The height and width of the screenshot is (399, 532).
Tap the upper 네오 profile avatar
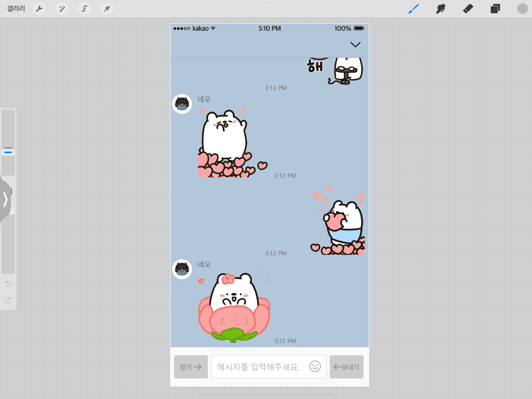(182, 104)
